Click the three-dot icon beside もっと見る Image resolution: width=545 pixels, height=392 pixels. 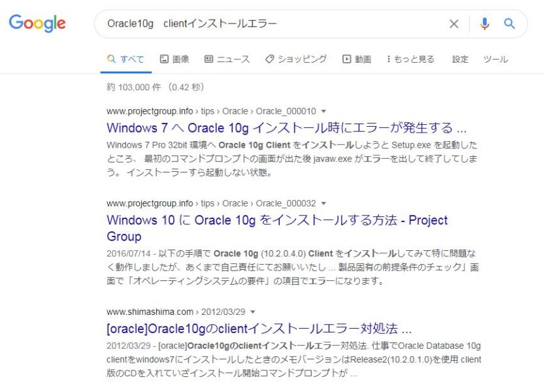(389, 59)
